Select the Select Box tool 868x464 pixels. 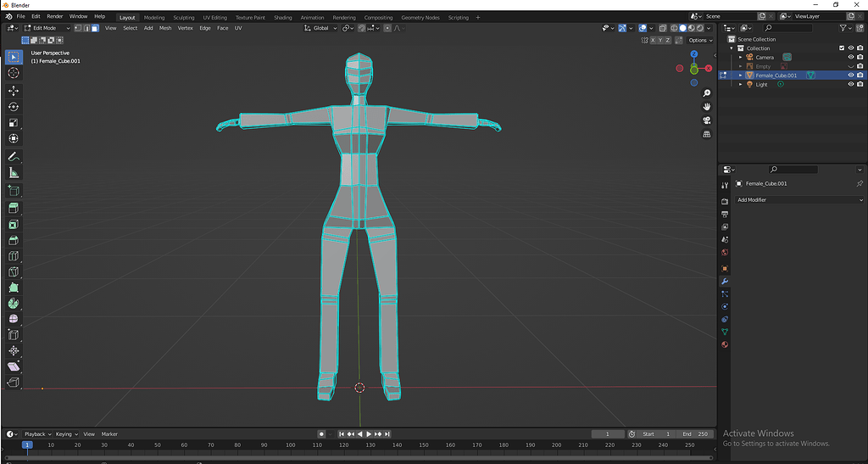14,57
